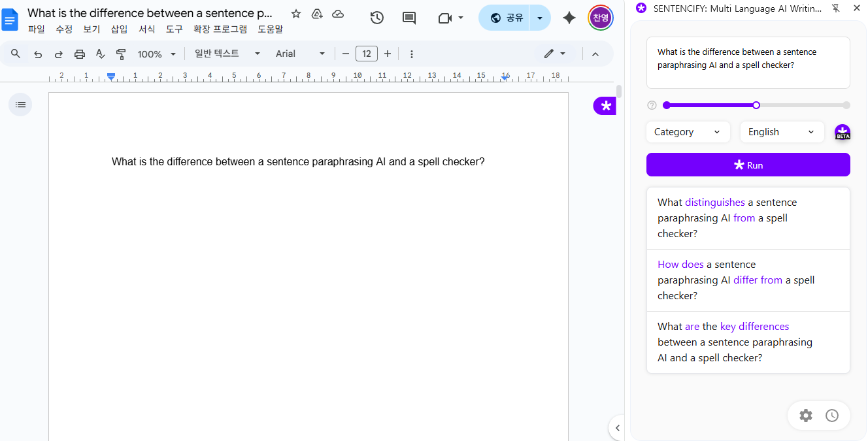Viewport: 868px width, 441px height.
Task: Activate the paint format tool
Action: pyautogui.click(x=121, y=54)
